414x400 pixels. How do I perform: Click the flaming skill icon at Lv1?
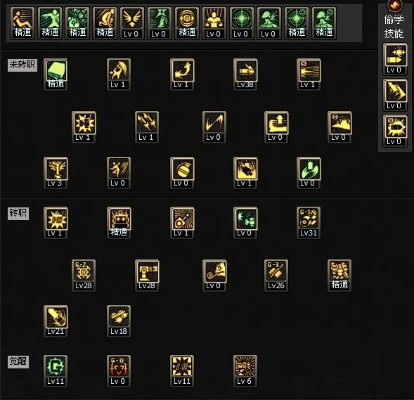[x=245, y=173]
